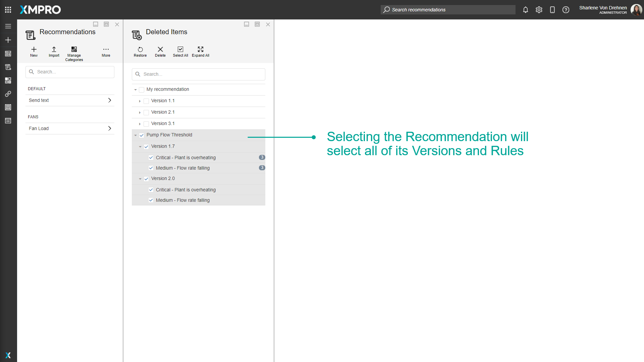This screenshot has width=644, height=362.
Task: Uncheck the Pump Flow Threshold checkbox
Action: (x=141, y=135)
